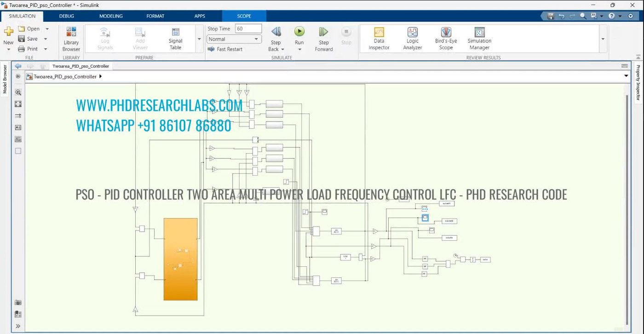The image size is (644, 334).
Task: Expand the Print dropdown arrow
Action: point(46,49)
